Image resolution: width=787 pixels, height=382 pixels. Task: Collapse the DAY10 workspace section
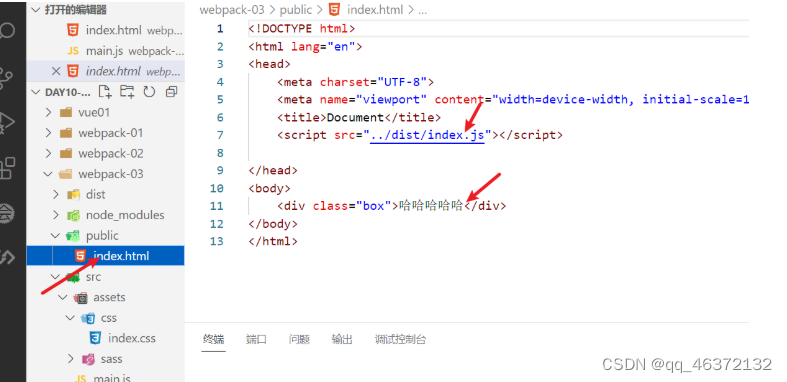tap(35, 92)
